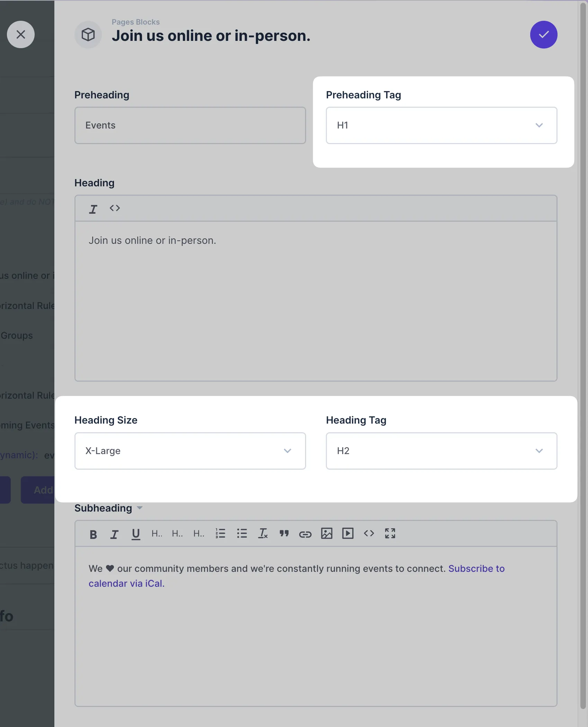Expand the Subheading editor to fullscreen
588x727 pixels.
click(x=390, y=533)
